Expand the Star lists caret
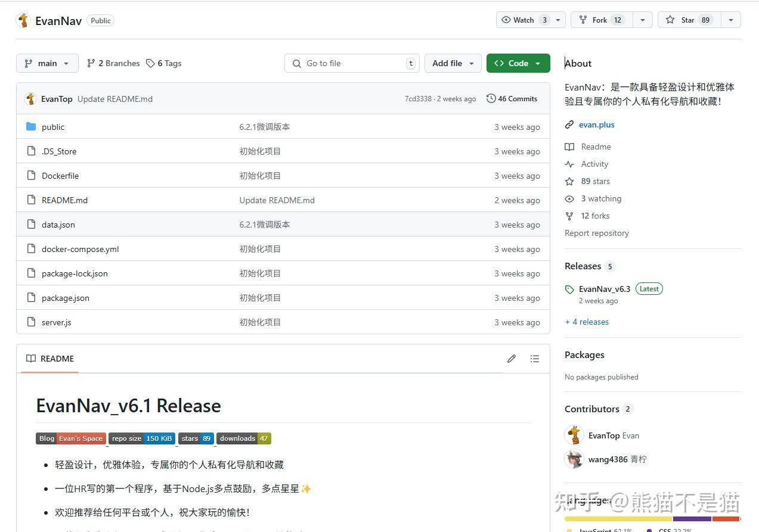The height and width of the screenshot is (532, 759). (730, 20)
